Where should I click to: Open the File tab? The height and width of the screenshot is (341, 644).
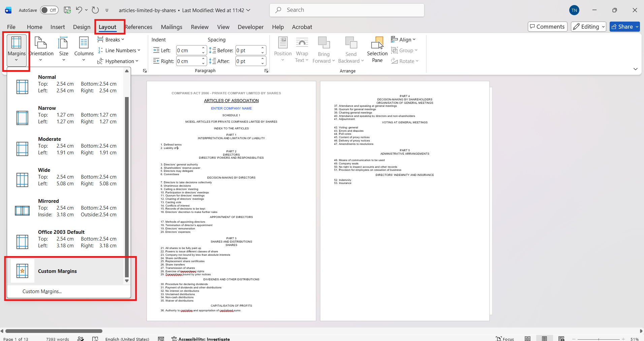pos(11,27)
